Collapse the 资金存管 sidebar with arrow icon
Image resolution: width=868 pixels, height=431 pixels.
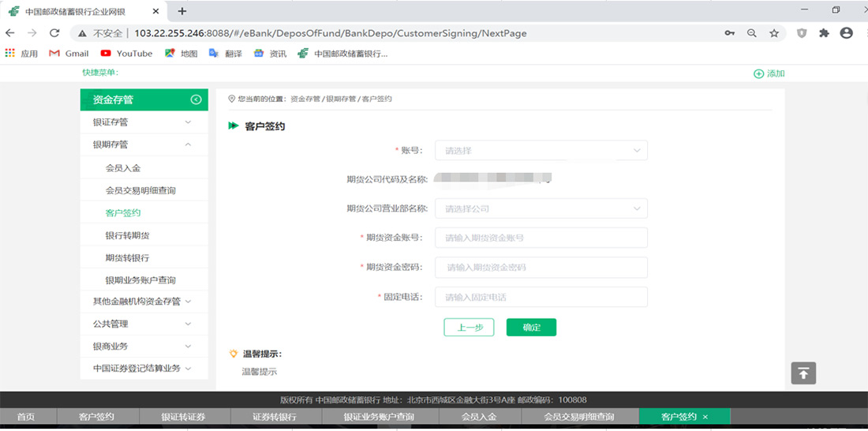196,99
